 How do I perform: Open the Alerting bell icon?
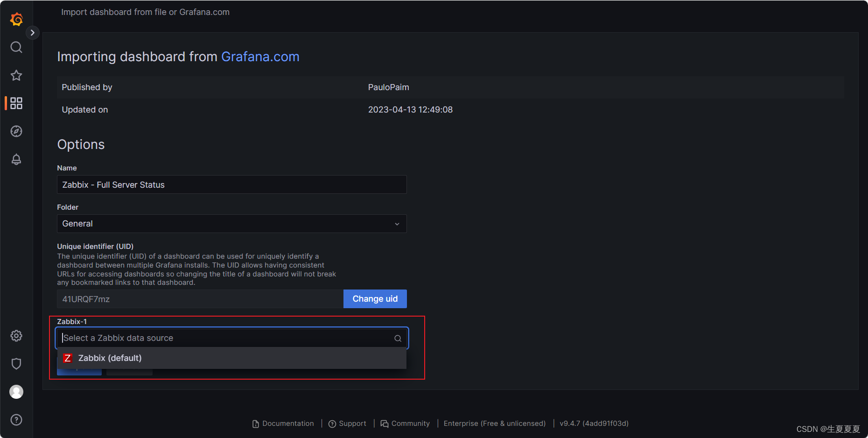pos(16,159)
